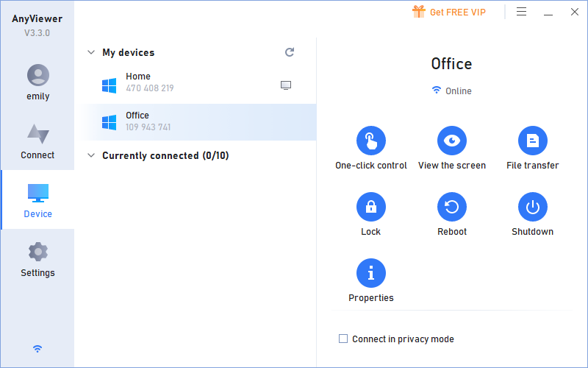Click the monitor icon beside Home
The image size is (588, 368).
(x=286, y=85)
